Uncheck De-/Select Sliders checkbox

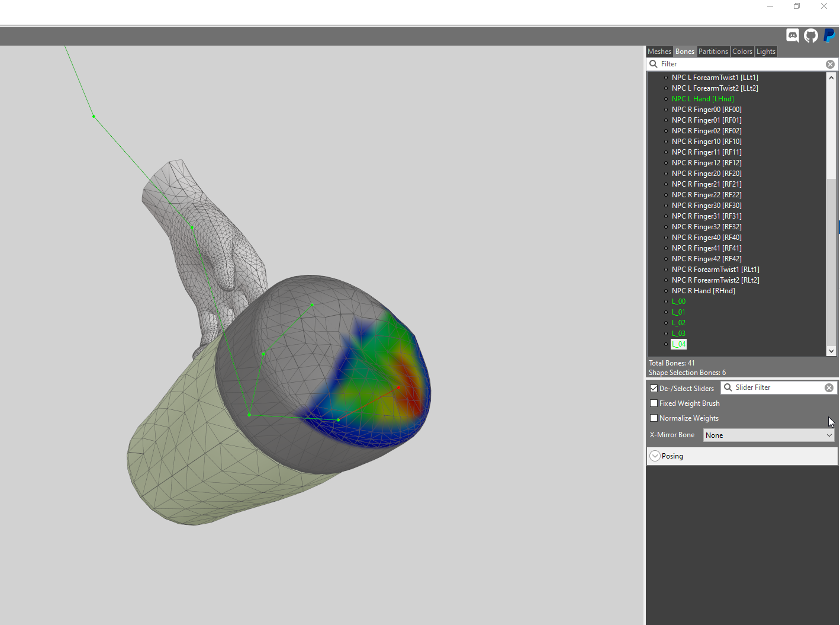[654, 389]
